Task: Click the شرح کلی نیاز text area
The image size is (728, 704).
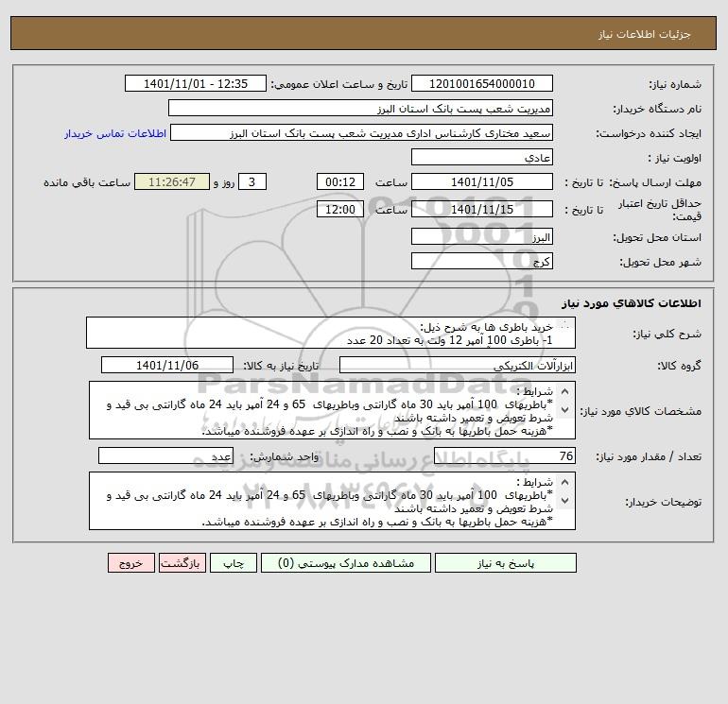Action: click(331, 333)
